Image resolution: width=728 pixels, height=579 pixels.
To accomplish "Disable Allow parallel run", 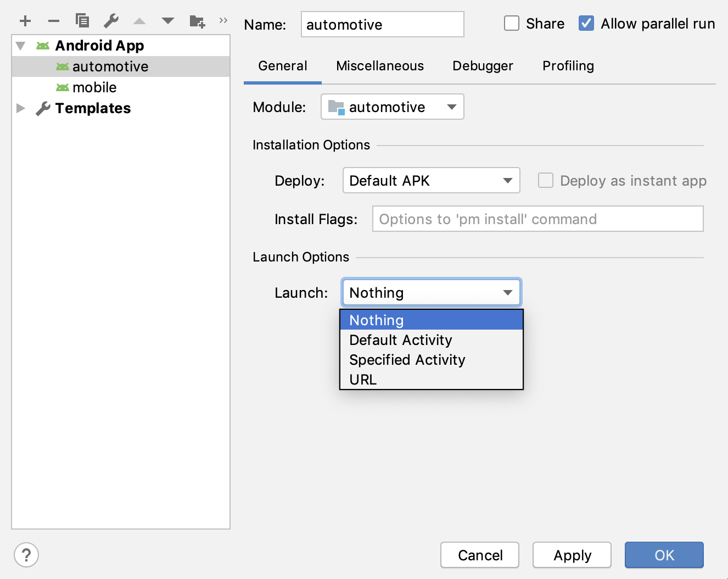I will tap(586, 23).
